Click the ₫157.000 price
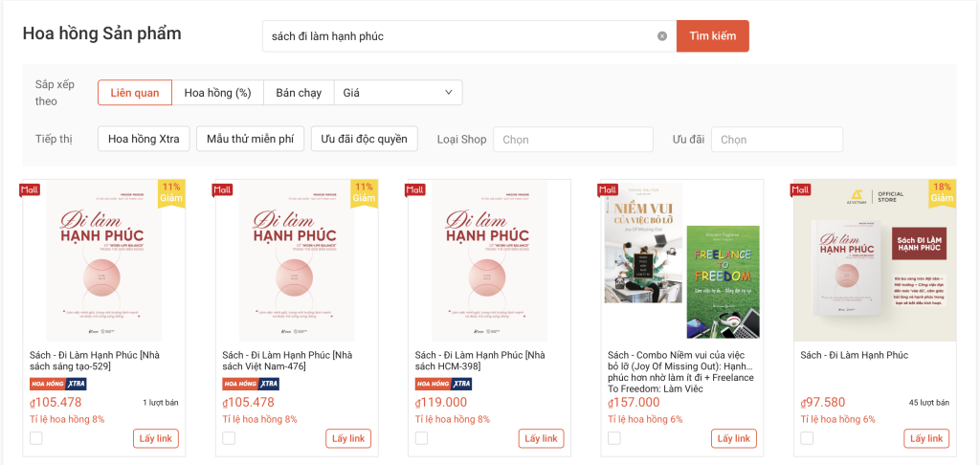The width and height of the screenshot is (980, 465). 634,403
